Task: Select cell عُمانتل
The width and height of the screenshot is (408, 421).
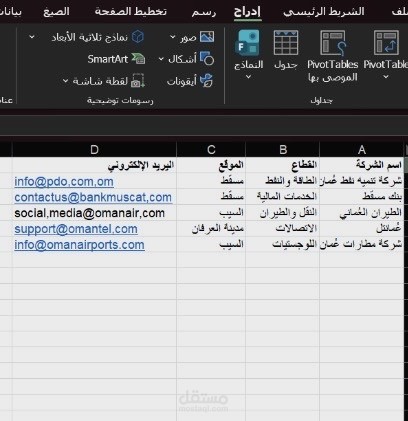Action: [361, 229]
